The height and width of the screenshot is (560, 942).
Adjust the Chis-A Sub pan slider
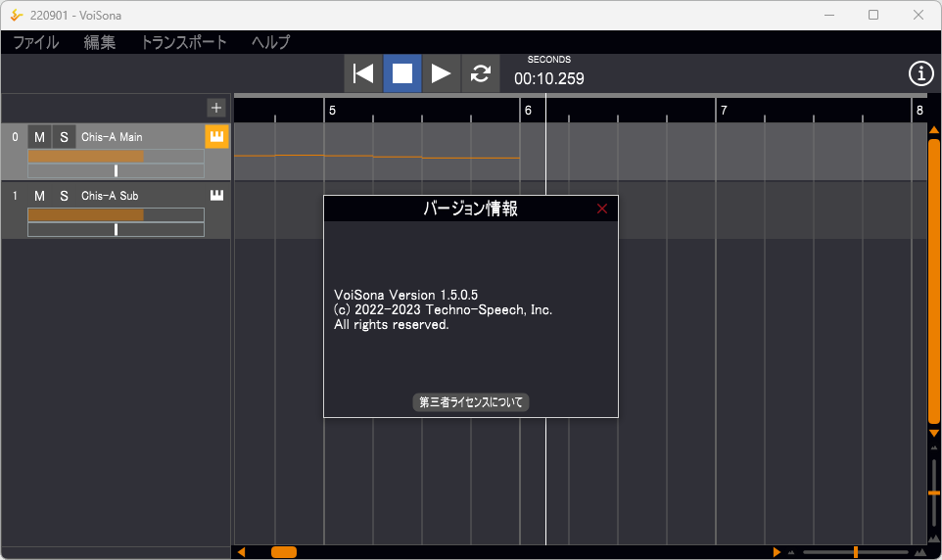click(116, 229)
